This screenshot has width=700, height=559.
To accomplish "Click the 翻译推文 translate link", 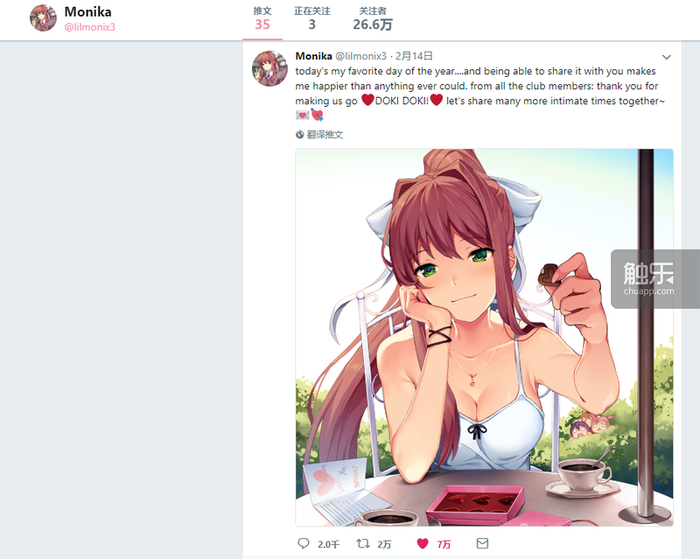I will click(x=325, y=134).
